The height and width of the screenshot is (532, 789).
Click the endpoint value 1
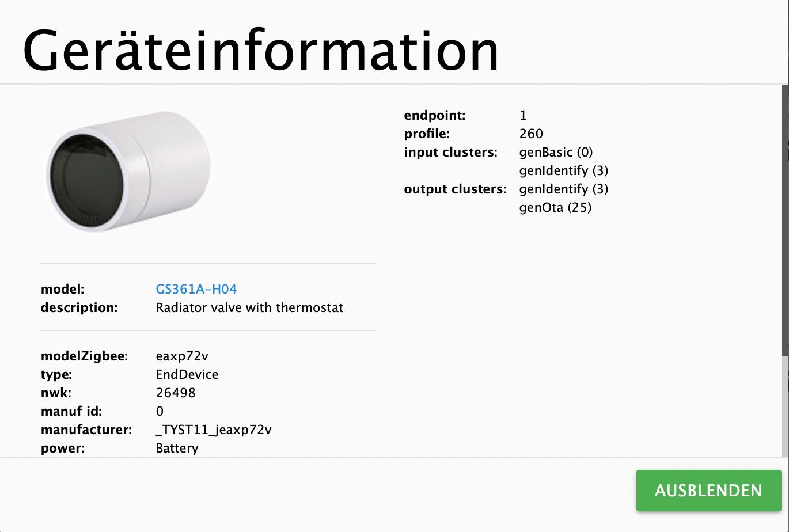523,115
